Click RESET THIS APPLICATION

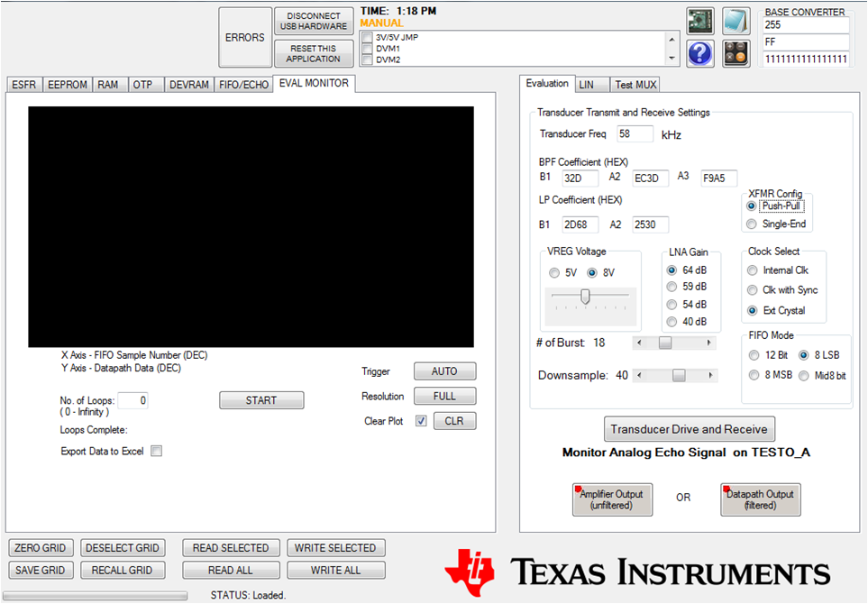(313, 53)
